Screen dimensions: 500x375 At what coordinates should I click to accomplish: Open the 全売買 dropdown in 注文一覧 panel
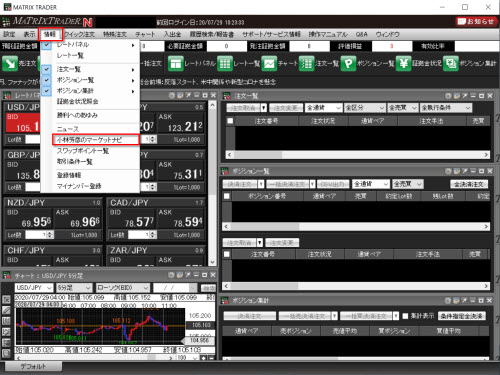pyautogui.click(x=403, y=108)
